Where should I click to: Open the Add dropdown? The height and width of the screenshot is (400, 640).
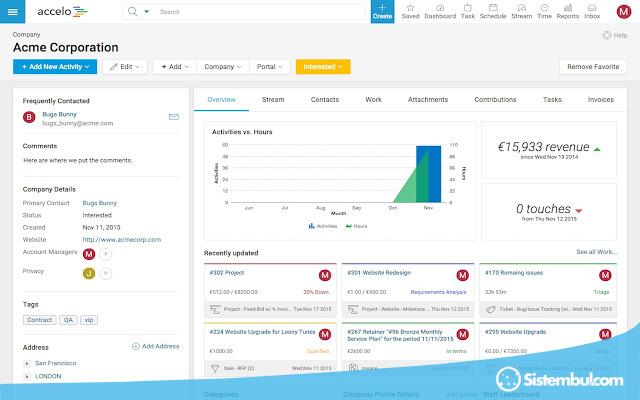[x=175, y=67]
